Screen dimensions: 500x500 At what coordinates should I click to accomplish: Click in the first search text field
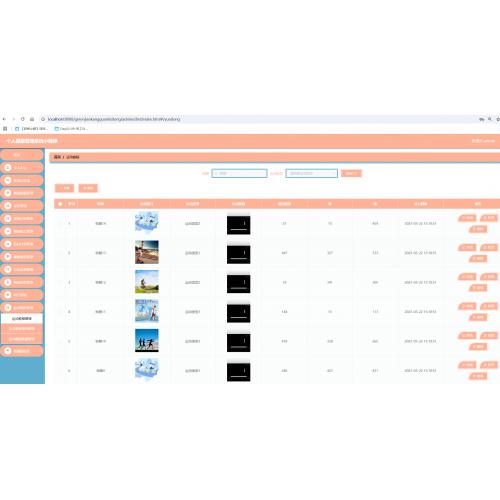239,173
